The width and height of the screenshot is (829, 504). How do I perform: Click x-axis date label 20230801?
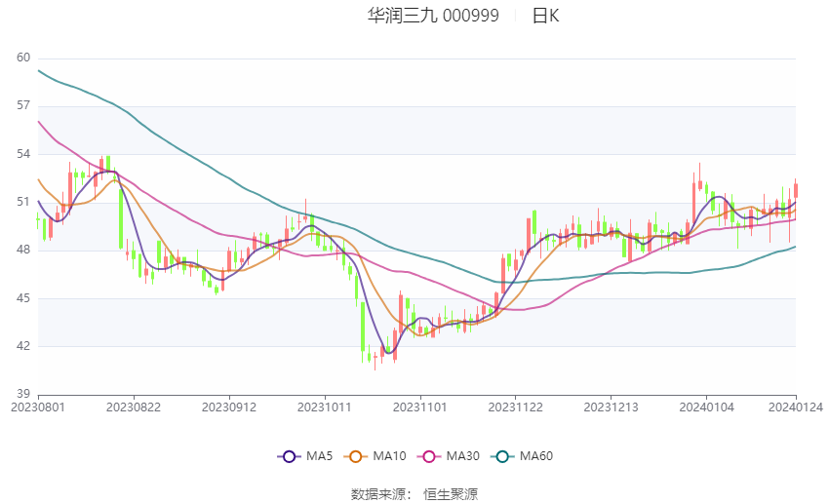(37, 407)
